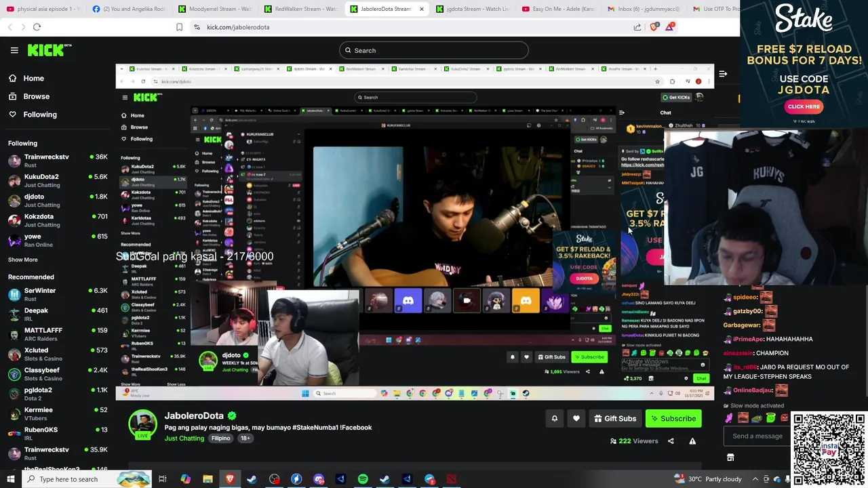Switch to the physical asia episode 1 tab
This screenshot has height=488, width=868.
43,9
